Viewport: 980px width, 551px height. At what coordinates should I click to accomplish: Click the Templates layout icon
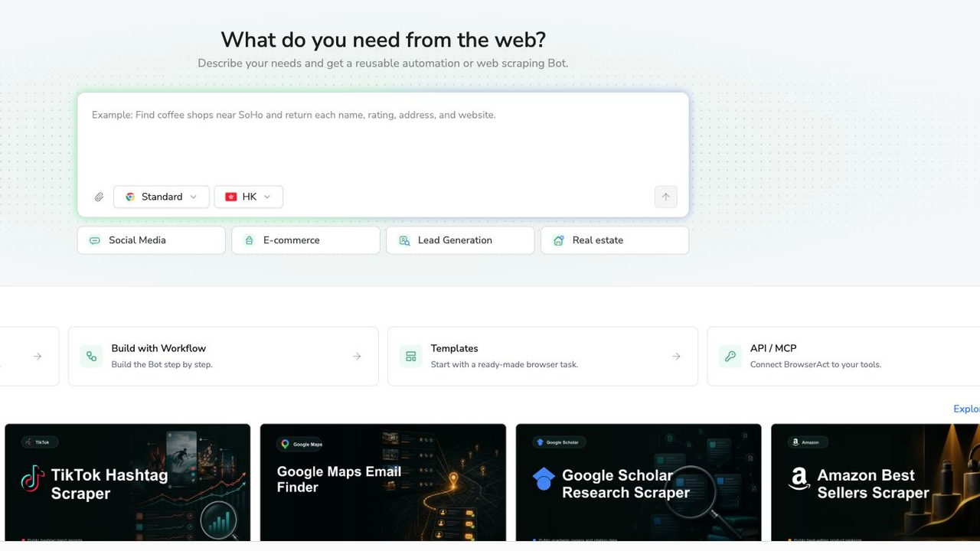[x=411, y=356]
